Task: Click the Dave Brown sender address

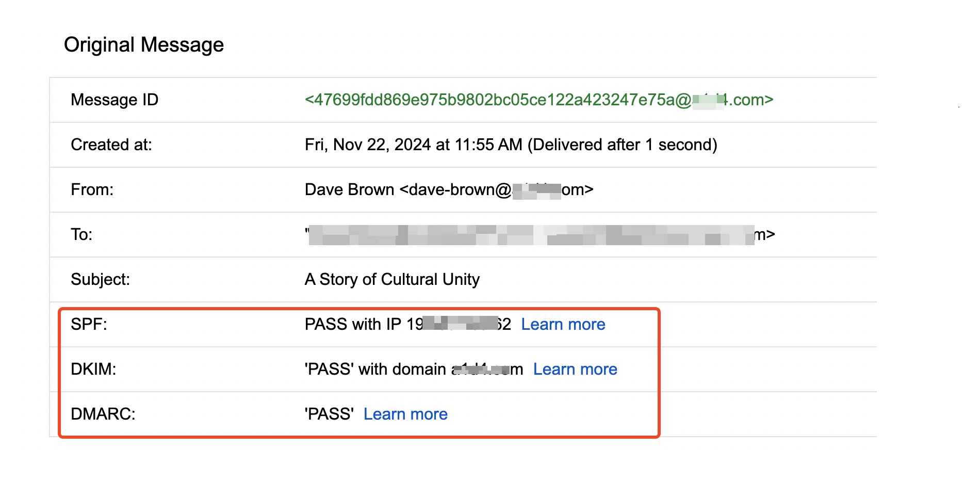Action: pyautogui.click(x=449, y=189)
